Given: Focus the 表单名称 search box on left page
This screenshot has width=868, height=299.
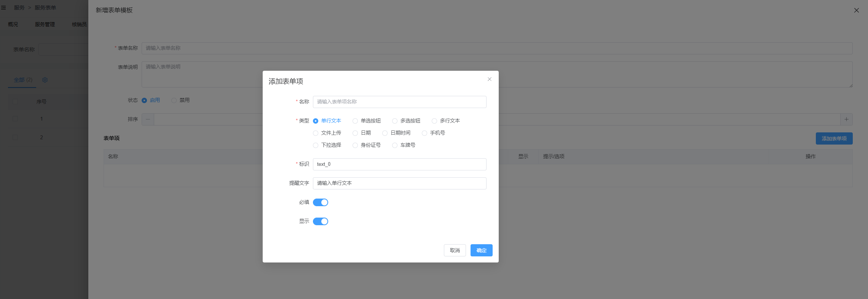Looking at the screenshot, I should tap(63, 49).
